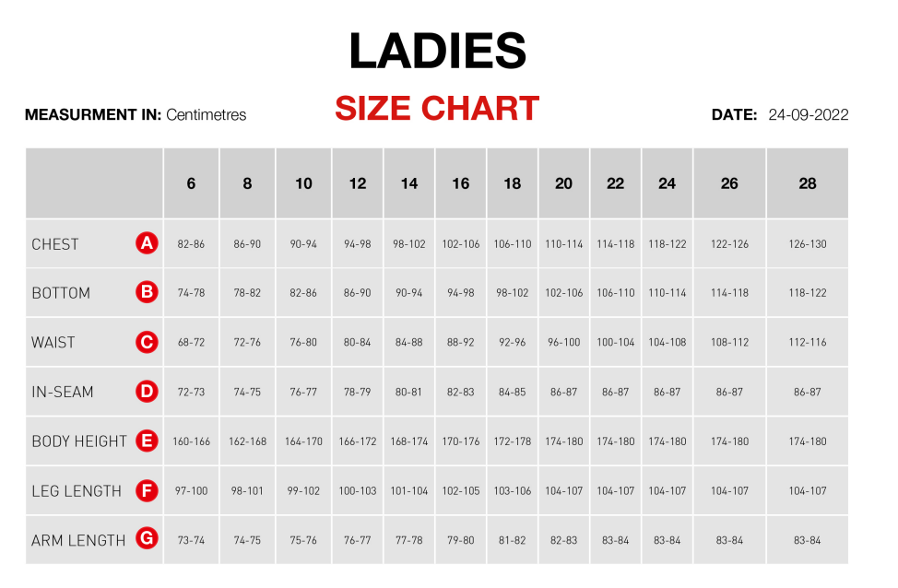Viewport: 898px width, 588px height.
Task: Click the LADIES title text
Action: (x=438, y=52)
